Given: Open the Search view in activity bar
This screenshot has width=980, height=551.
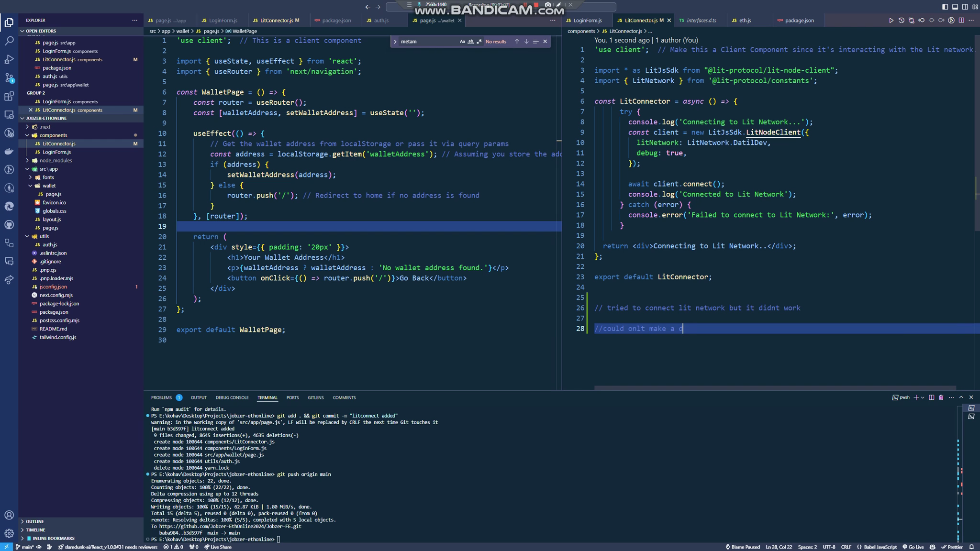Looking at the screenshot, I should 9,41.
